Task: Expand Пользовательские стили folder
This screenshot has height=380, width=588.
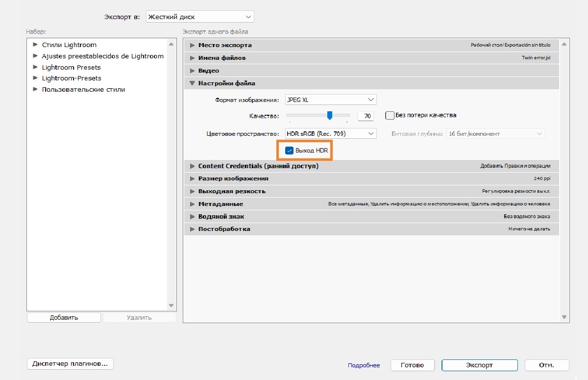Action: click(35, 89)
